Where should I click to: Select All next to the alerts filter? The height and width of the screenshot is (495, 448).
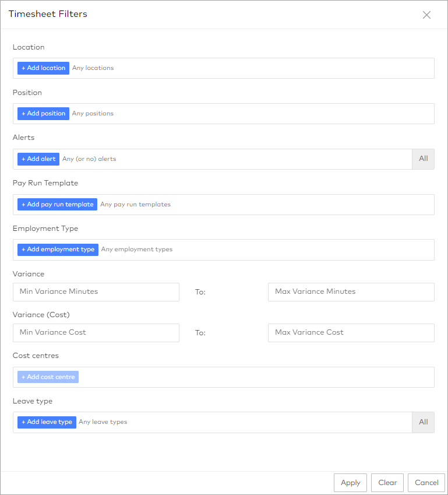pyautogui.click(x=423, y=159)
